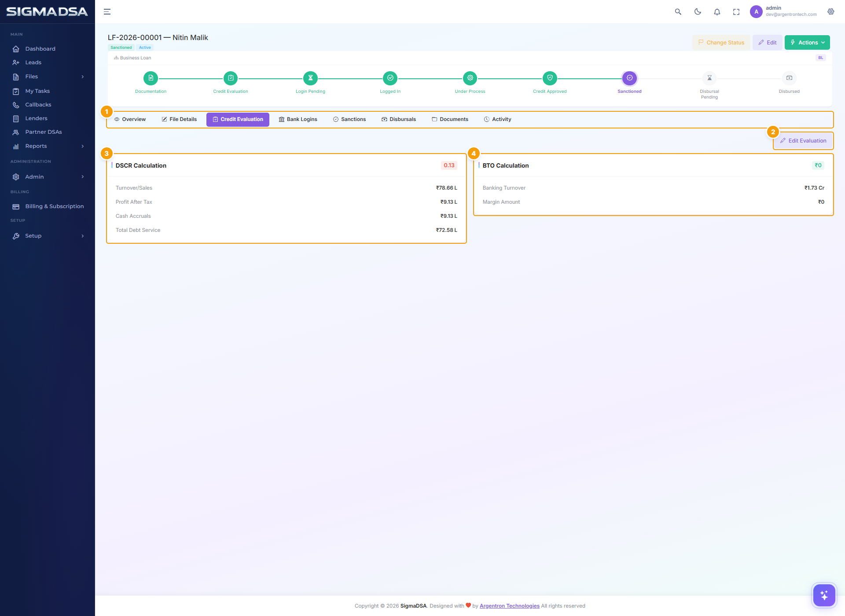Switch to the File Details tab
Viewport: 845px width, 616px height.
pyautogui.click(x=179, y=119)
